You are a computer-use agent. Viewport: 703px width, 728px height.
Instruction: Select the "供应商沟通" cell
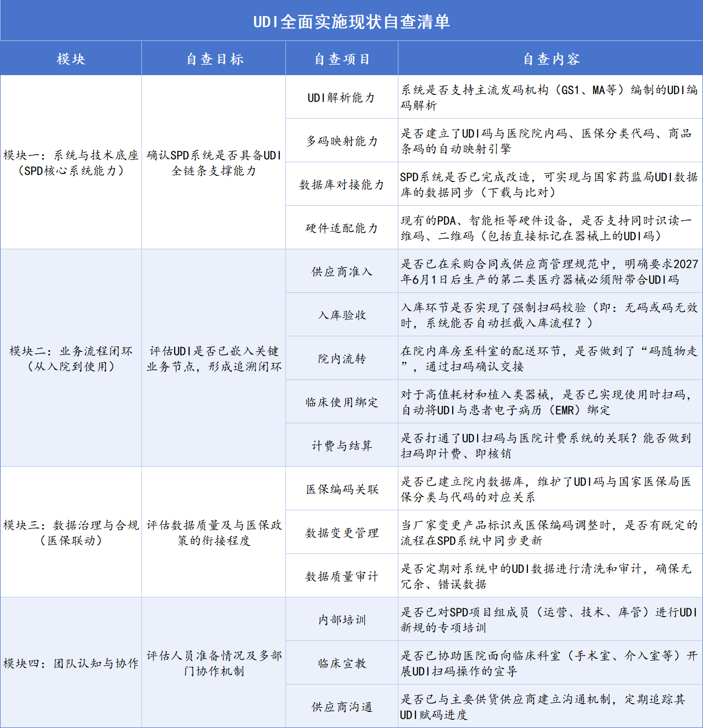click(x=342, y=707)
